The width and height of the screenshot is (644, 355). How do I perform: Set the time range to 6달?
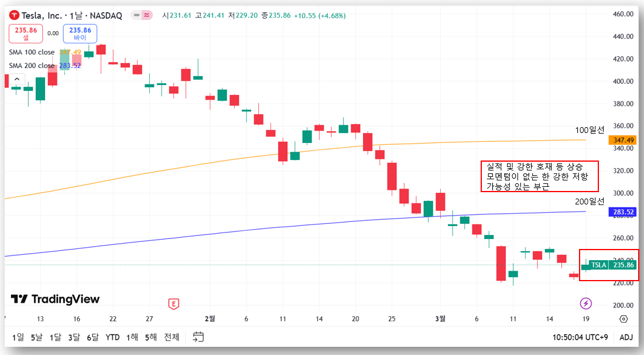click(93, 337)
